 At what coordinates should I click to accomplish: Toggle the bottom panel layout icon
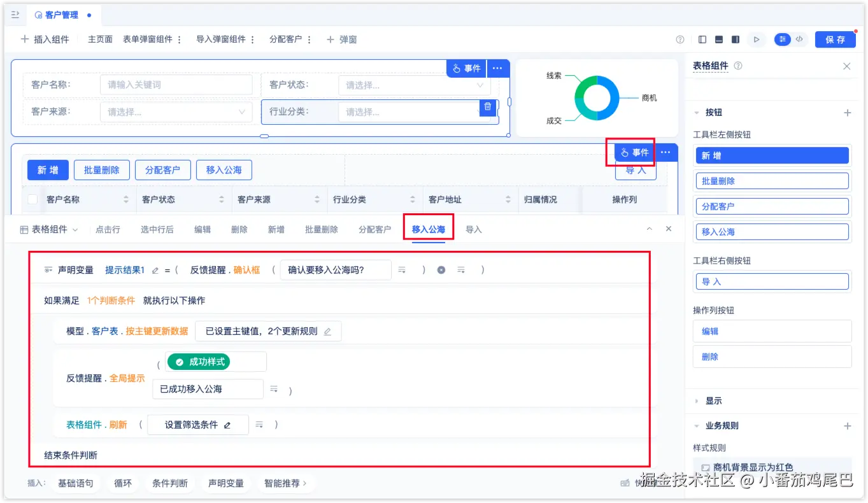click(719, 39)
